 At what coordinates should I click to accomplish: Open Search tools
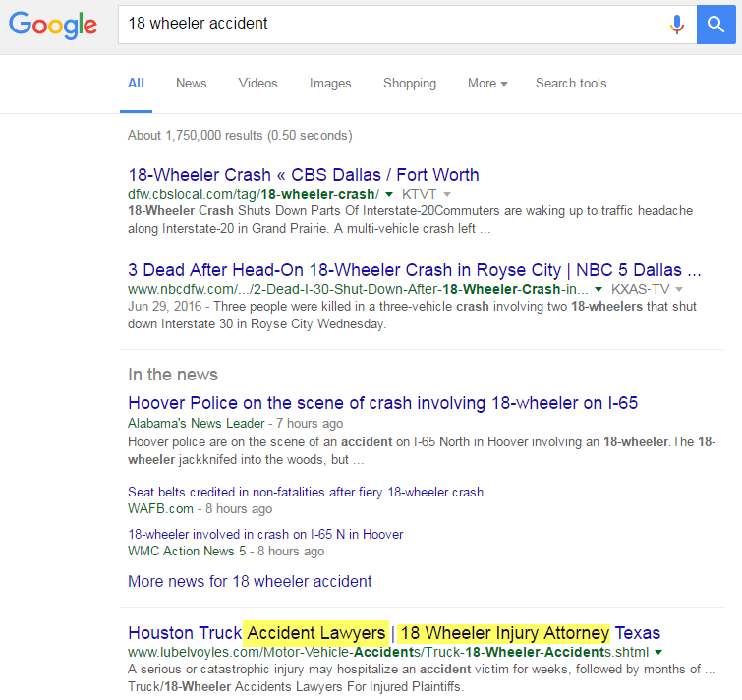pos(571,84)
